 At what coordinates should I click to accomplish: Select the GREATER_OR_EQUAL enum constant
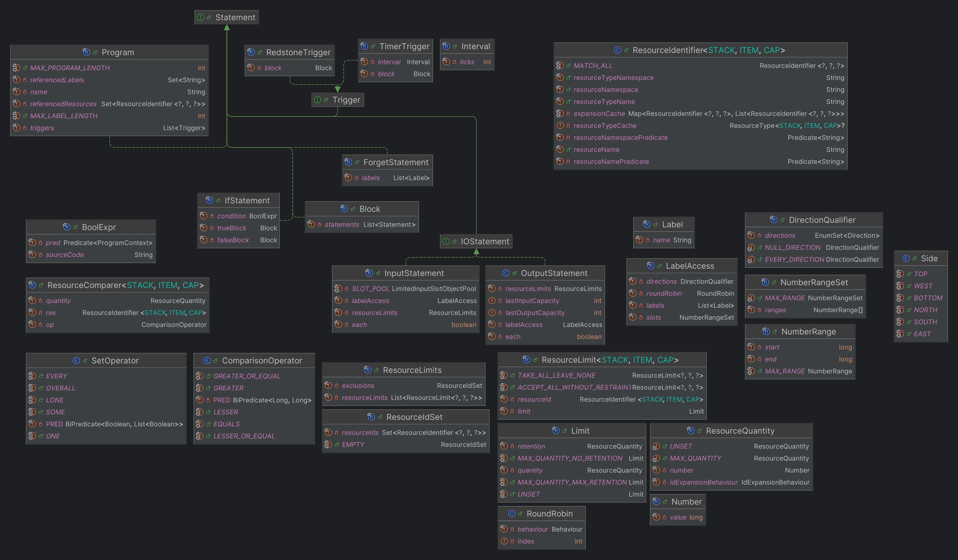[x=247, y=376]
